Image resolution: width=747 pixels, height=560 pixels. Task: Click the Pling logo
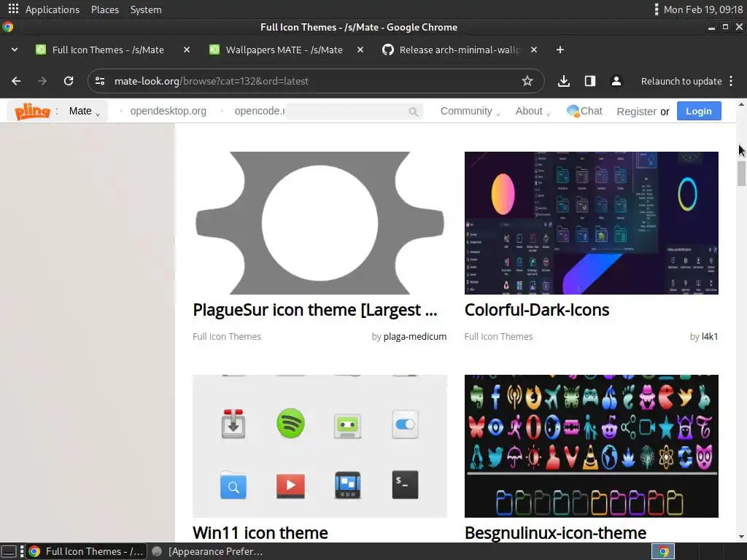pos(32,112)
